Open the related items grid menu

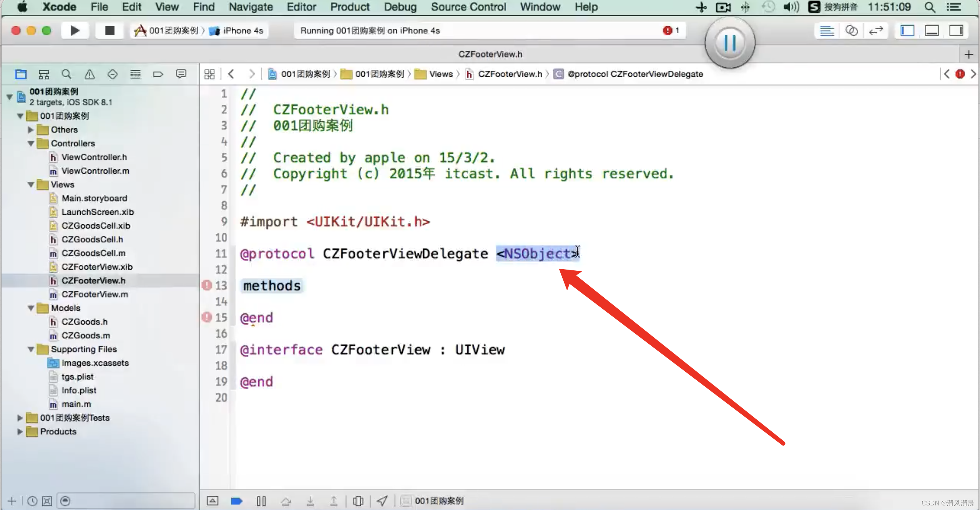209,74
